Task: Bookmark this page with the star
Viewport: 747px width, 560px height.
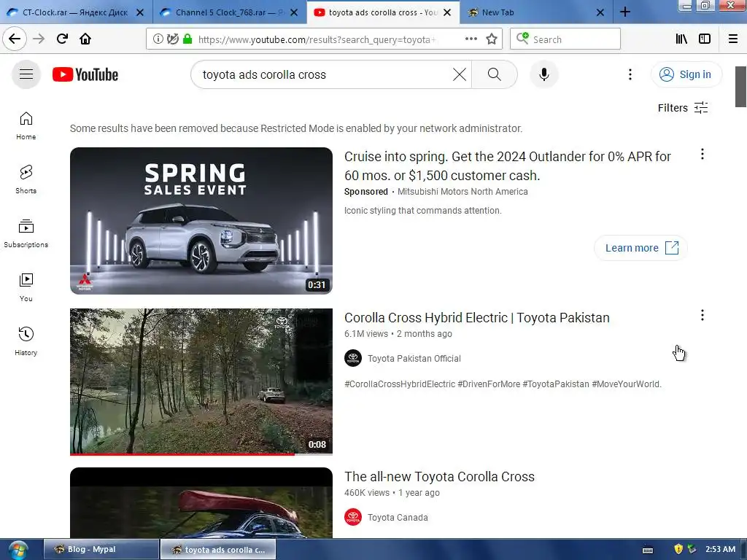Action: [492, 39]
